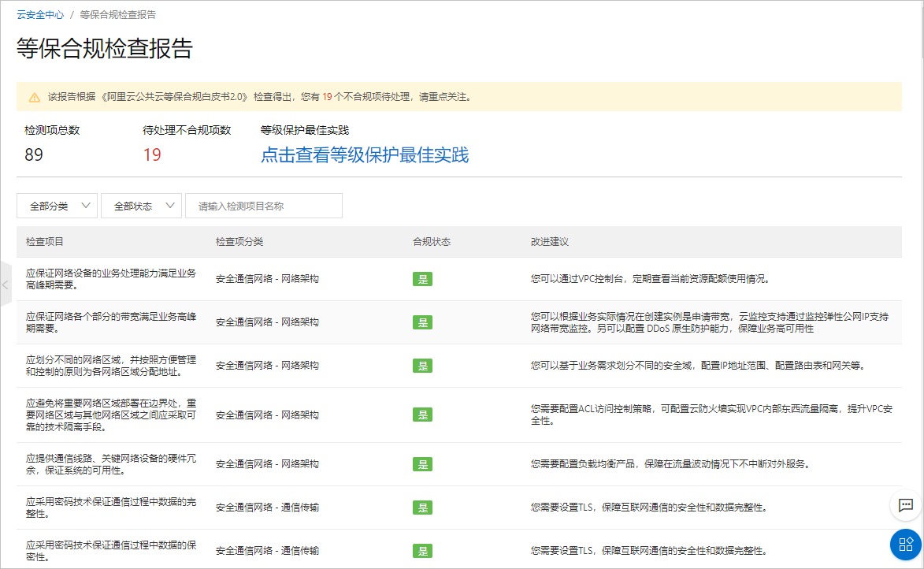Expand the collapsed left sidebar handle
Image resolution: width=924 pixels, height=569 pixels.
coord(6,284)
